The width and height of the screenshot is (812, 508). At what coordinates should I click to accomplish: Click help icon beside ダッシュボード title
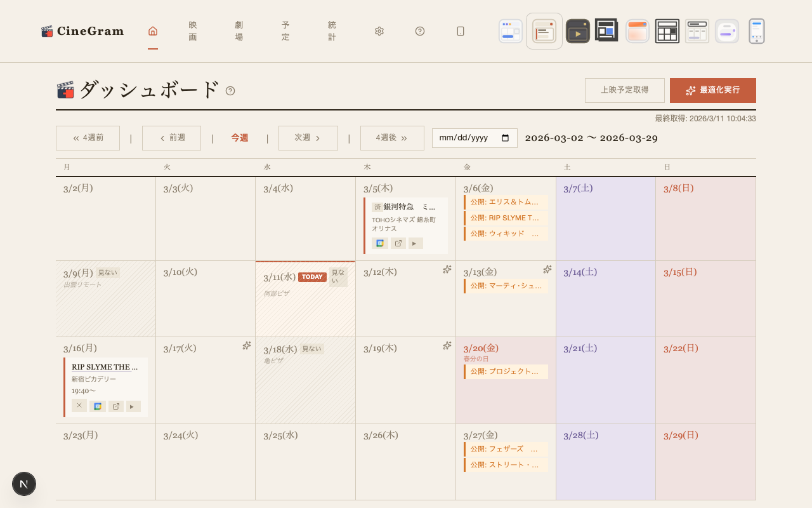[x=230, y=91]
